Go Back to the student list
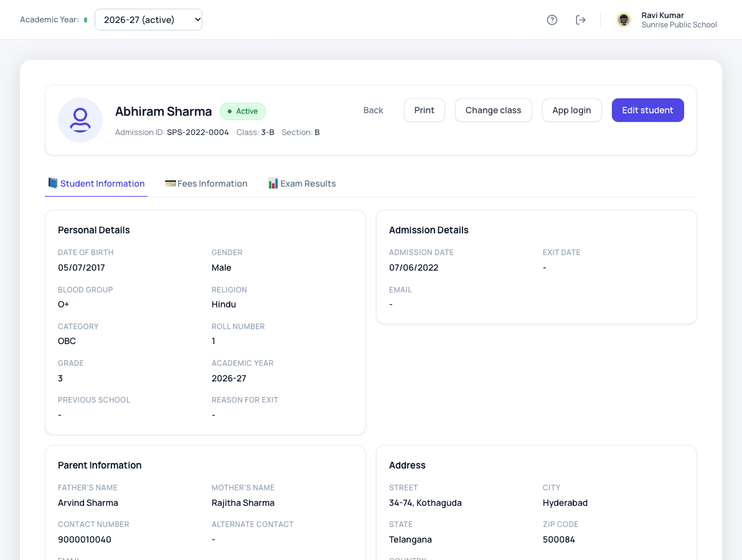Image resolution: width=742 pixels, height=560 pixels. pos(373,110)
